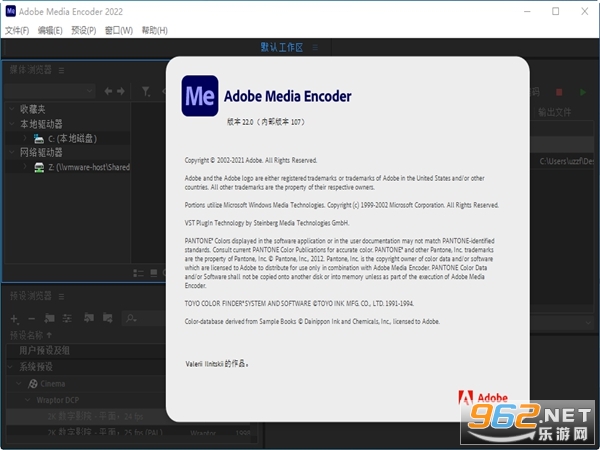Screen dimensions: 600x450
Task: Open the workspace menu icon beside 默认工作区
Action: click(315, 47)
